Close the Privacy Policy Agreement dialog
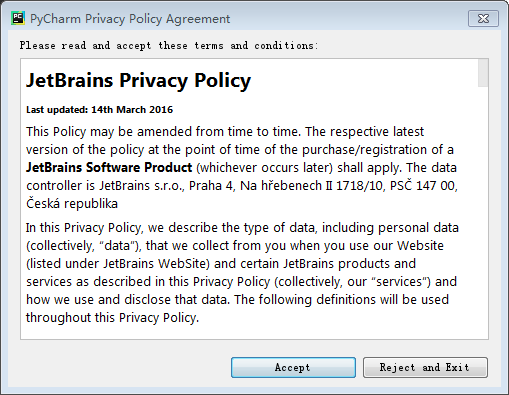Viewport: 509px width, 395px height. pos(483,18)
